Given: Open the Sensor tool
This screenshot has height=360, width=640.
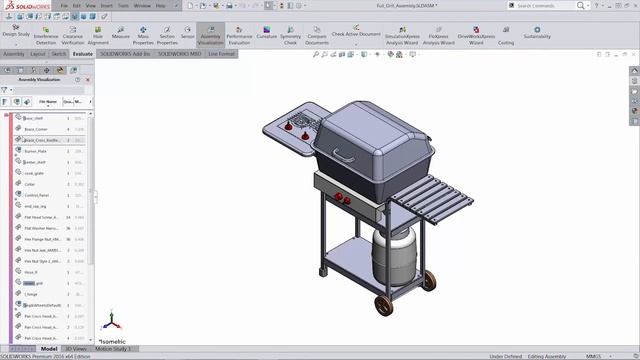Looking at the screenshot, I should [x=187, y=33].
